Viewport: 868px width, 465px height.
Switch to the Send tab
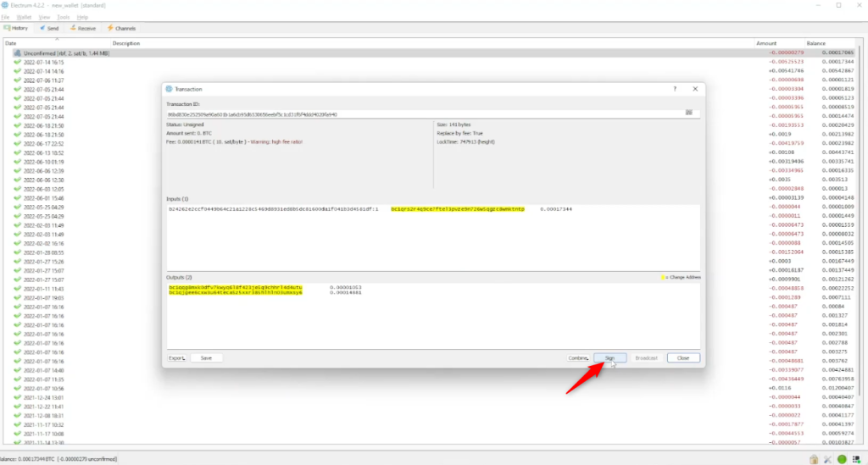pos(49,28)
